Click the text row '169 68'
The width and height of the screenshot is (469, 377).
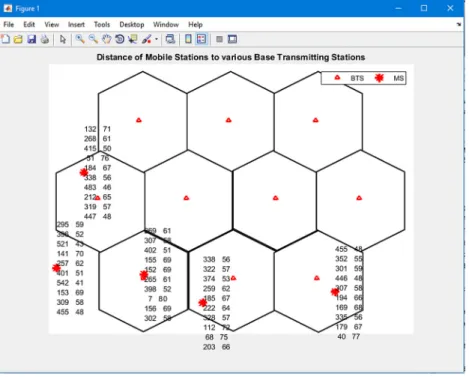[x=349, y=308]
